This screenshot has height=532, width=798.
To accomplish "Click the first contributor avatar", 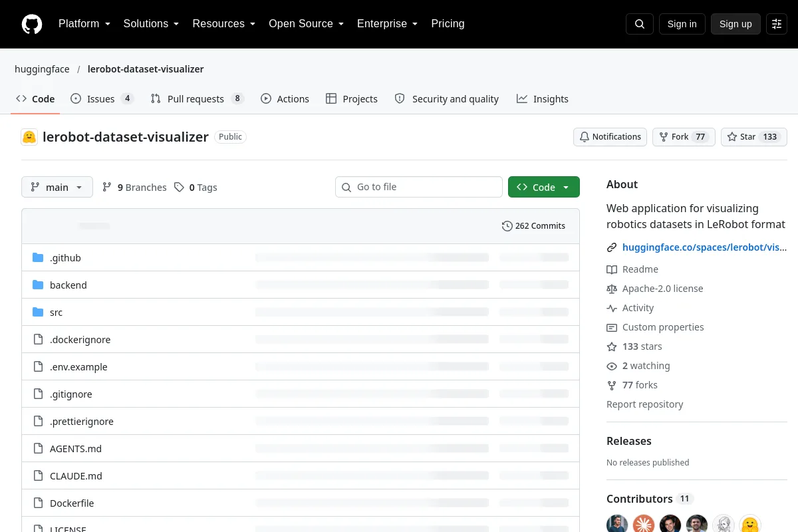I will (x=617, y=524).
